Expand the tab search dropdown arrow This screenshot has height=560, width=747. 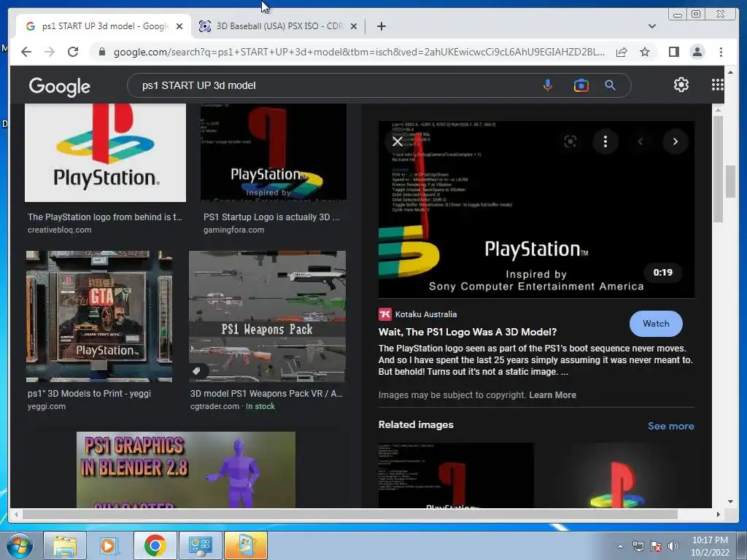pyautogui.click(x=652, y=26)
